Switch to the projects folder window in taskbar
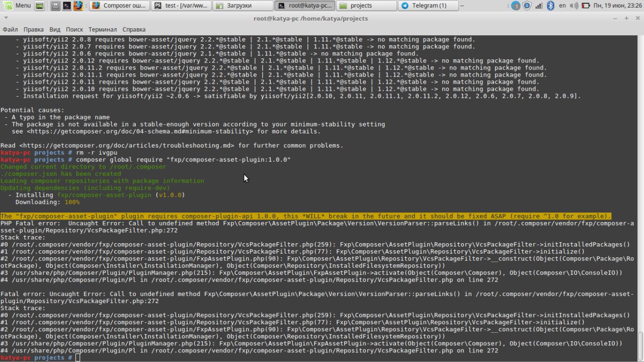 tap(367, 6)
